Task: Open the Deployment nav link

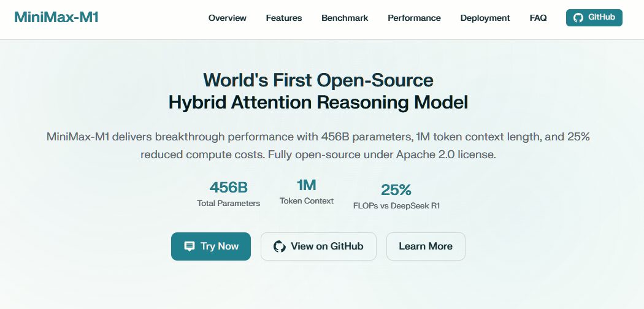Action: coord(485,18)
